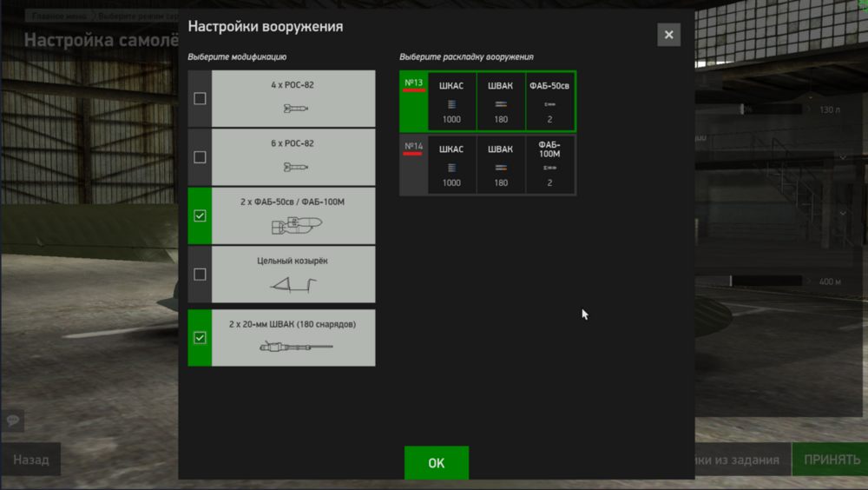Uncheck 2 x 20-мм ШВАК checkbox
Screen dimensions: 868x490
click(200, 338)
